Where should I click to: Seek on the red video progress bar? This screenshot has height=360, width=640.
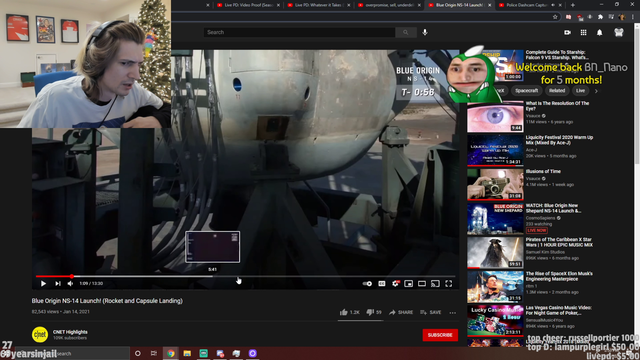tap(245, 276)
